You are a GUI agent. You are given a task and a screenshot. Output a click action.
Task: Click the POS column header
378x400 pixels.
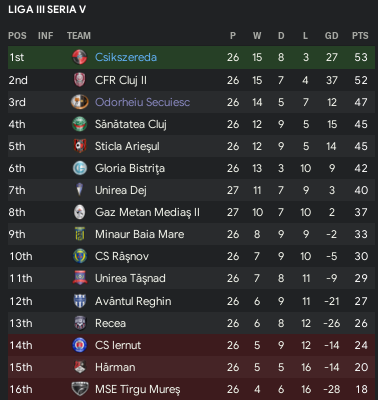(17, 36)
